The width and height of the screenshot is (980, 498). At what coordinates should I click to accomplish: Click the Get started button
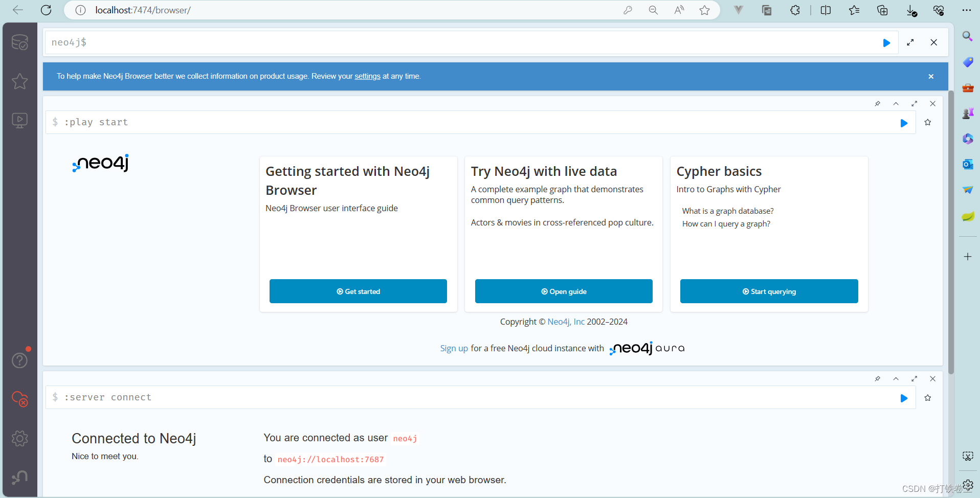(x=358, y=291)
